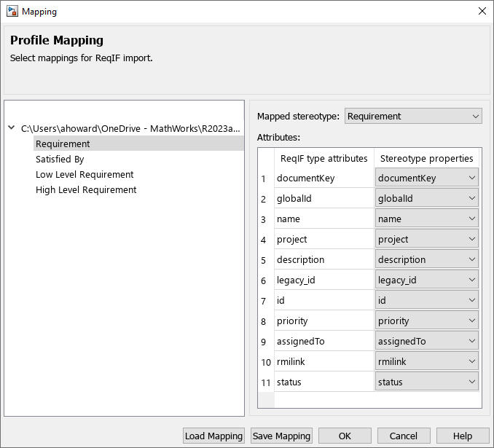Click ReqIF type attributes column header

[324, 158]
